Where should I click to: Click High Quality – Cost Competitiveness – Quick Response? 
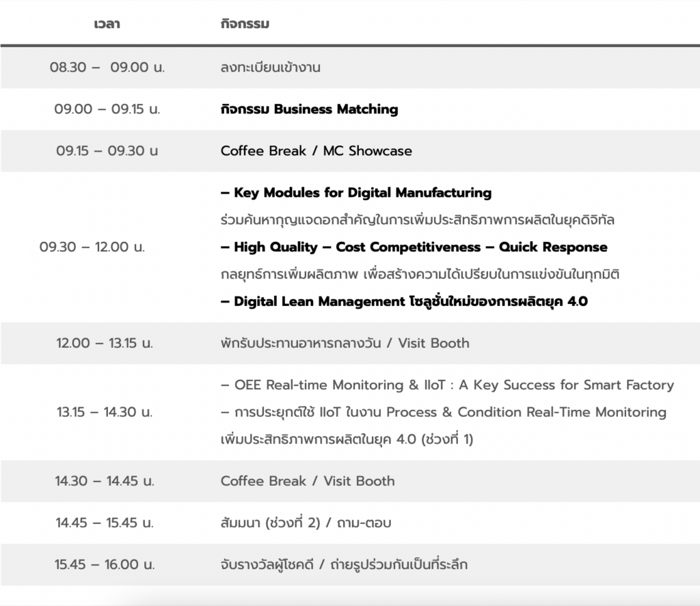click(414, 247)
